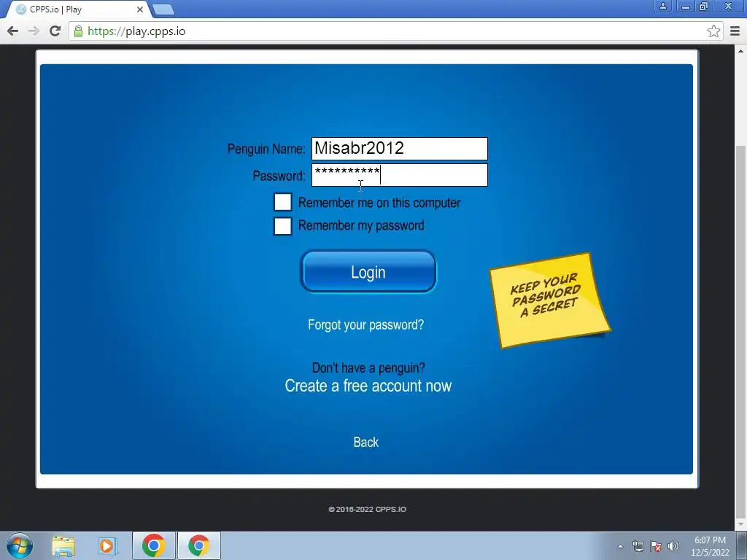
Task: Click the Penguin Name label text
Action: tap(266, 149)
